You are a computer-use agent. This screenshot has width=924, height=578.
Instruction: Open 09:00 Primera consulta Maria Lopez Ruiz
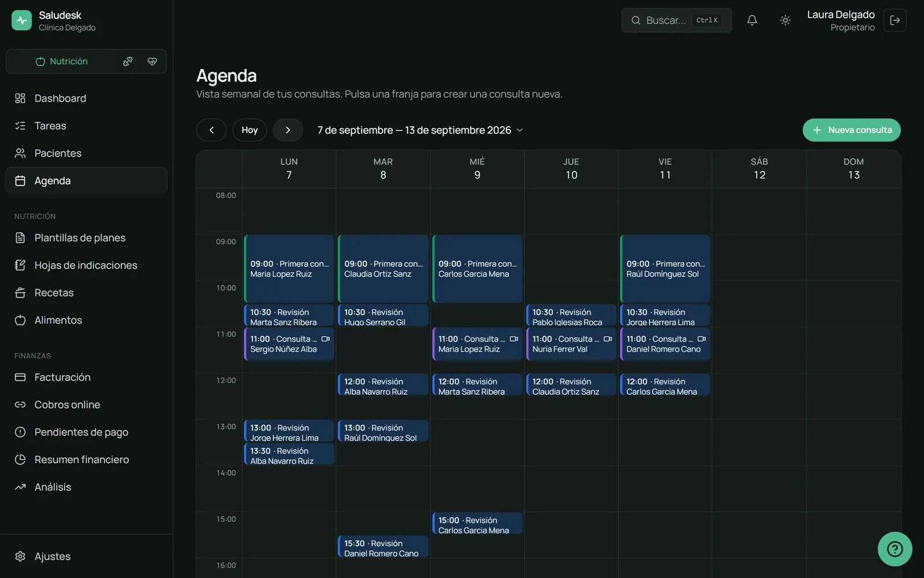[x=289, y=269]
